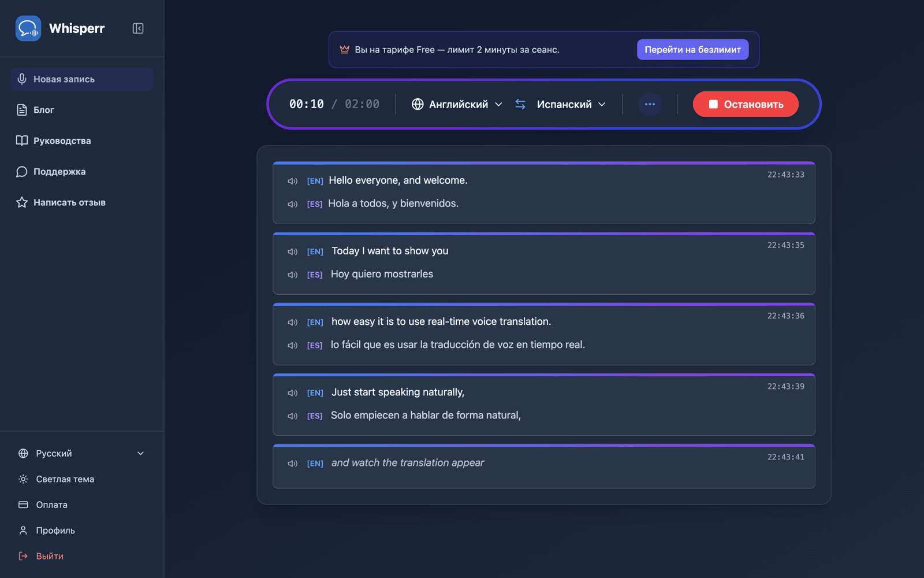Play audio for 'how easy it is to use'
The height and width of the screenshot is (578, 924).
click(293, 322)
